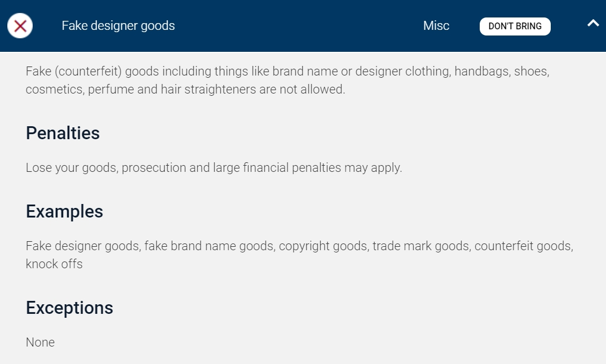
Task: Click the word 'perfume' in the description
Action: click(110, 90)
